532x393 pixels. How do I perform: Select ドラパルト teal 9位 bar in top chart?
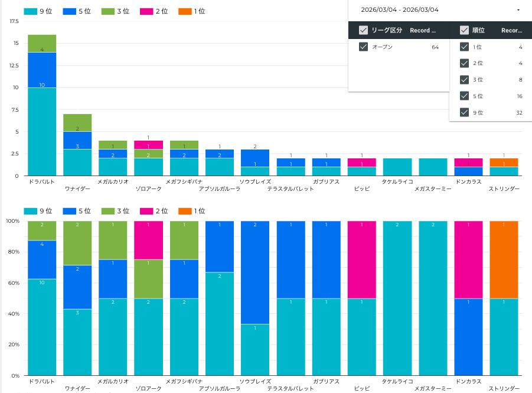42,131
